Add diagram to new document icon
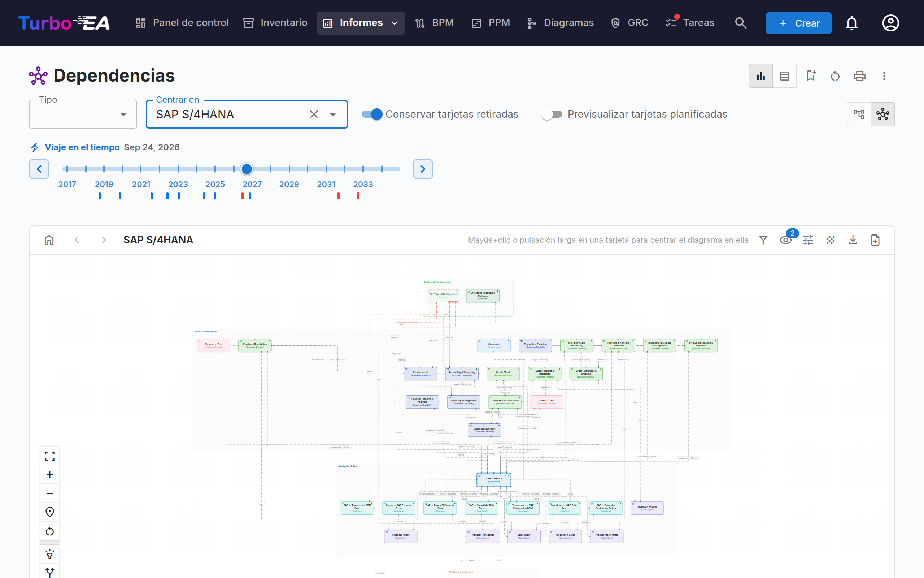 pyautogui.click(x=875, y=240)
